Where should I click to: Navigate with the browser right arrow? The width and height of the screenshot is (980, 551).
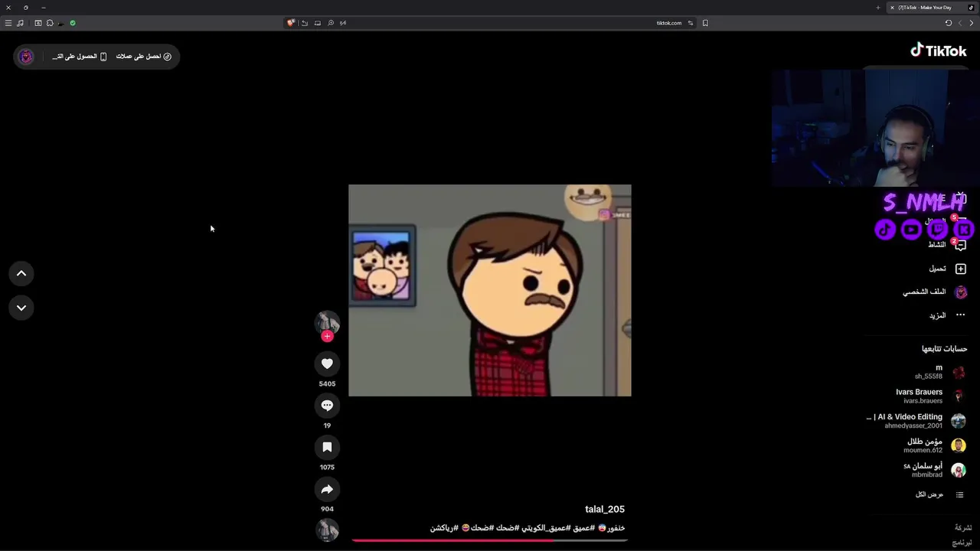click(x=972, y=23)
